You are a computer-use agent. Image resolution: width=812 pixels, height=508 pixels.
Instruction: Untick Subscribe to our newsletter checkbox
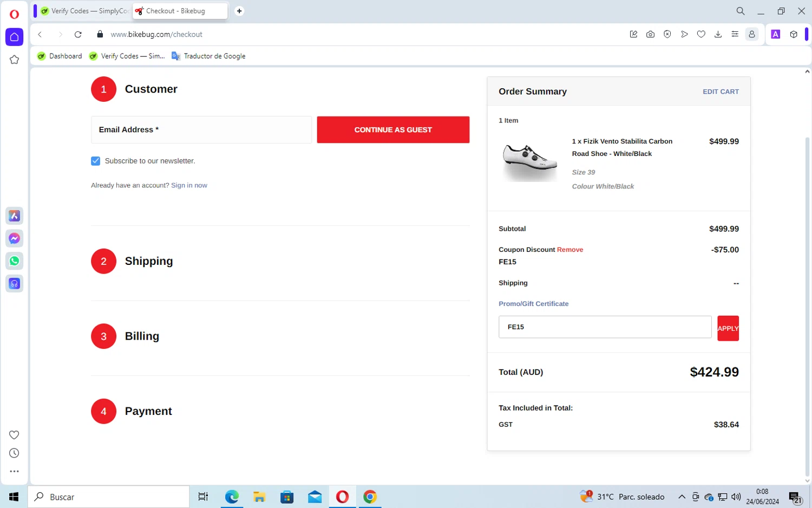[95, 161]
